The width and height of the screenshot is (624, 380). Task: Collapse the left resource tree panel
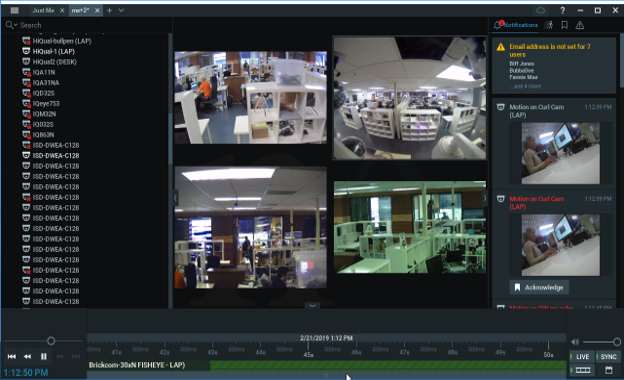175,198
